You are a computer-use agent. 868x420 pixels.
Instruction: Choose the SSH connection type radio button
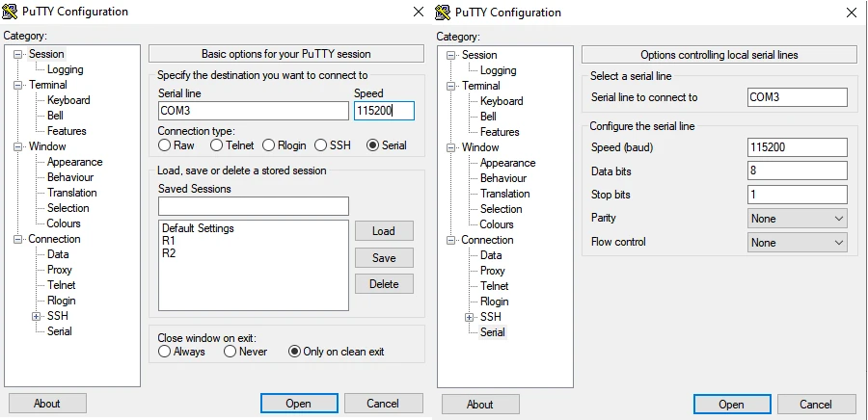click(x=321, y=145)
